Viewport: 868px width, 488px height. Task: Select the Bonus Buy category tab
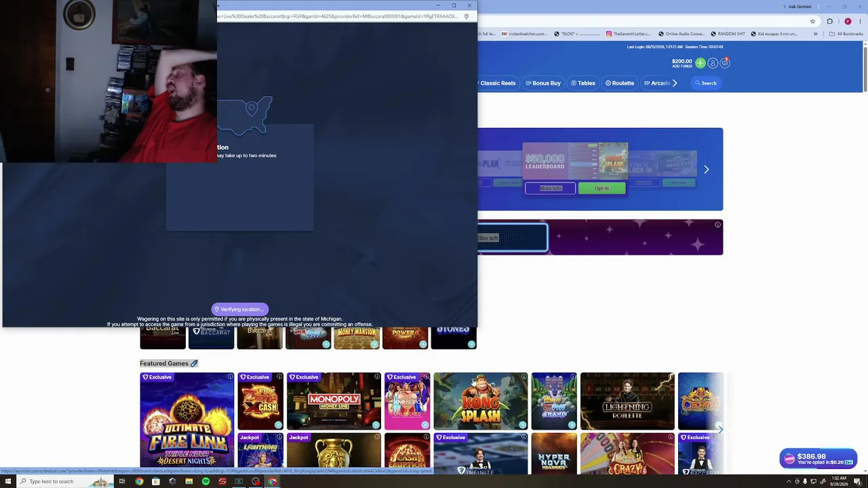click(x=542, y=83)
